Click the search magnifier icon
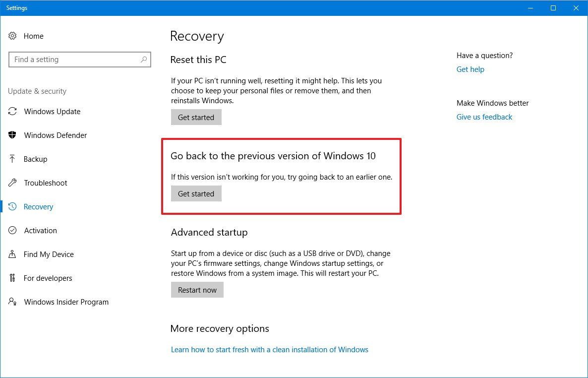This screenshot has width=588, height=378. coord(144,60)
